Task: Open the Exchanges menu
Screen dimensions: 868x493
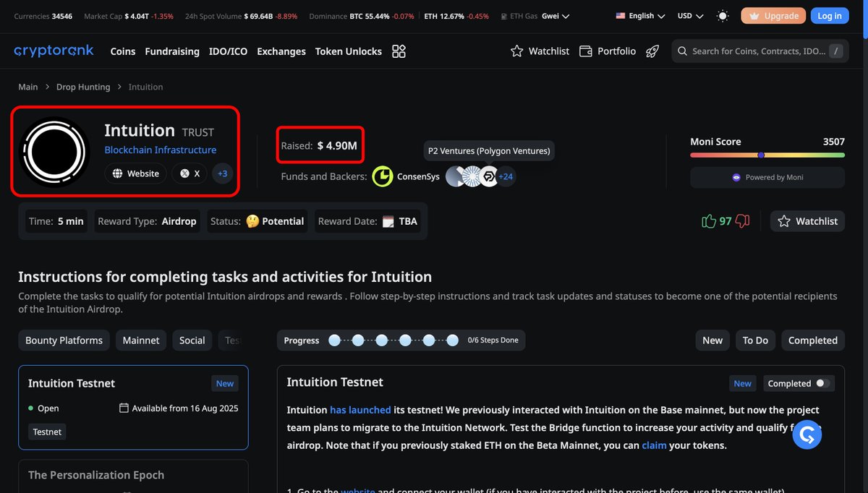Action: click(x=281, y=51)
